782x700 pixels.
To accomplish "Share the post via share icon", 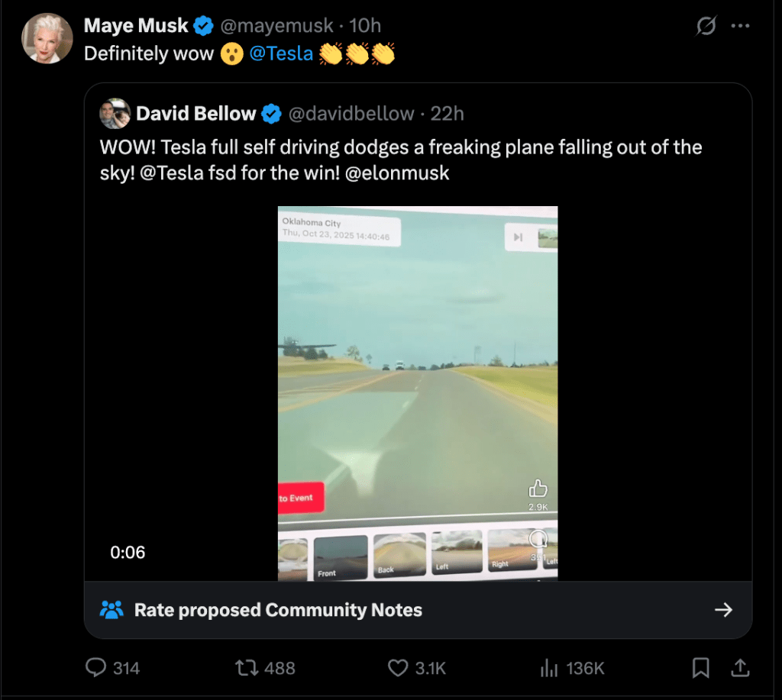I will pos(740,668).
